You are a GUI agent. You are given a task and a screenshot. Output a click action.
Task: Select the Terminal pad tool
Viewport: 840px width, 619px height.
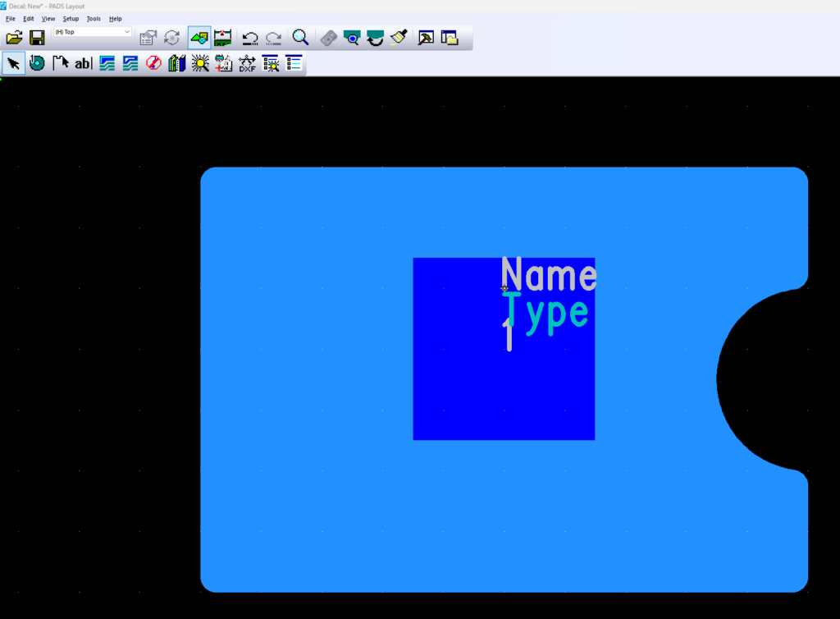click(37, 63)
